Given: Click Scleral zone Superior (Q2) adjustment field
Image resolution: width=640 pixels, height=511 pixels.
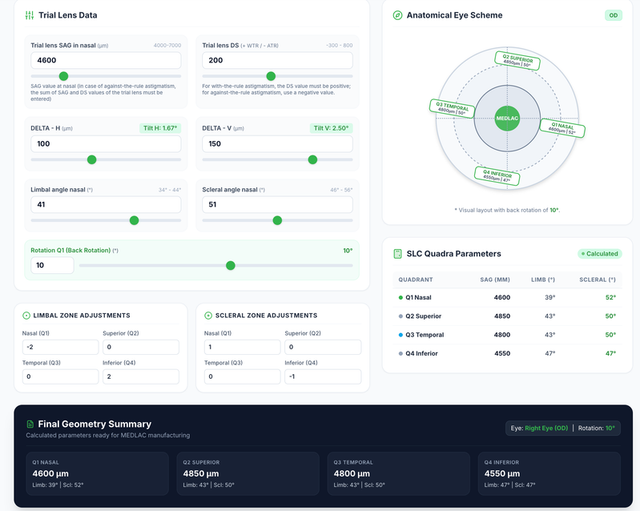Looking at the screenshot, I should point(323,347).
